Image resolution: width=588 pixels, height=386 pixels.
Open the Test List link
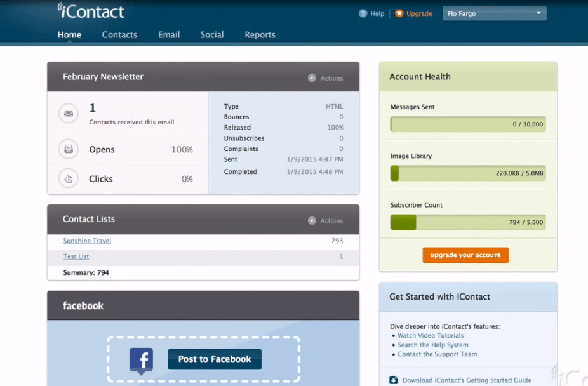76,256
